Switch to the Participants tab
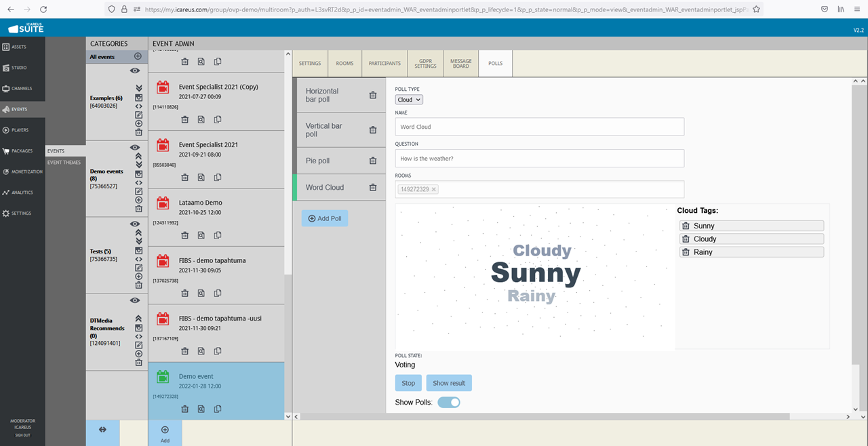Image resolution: width=868 pixels, height=446 pixels. (x=384, y=64)
